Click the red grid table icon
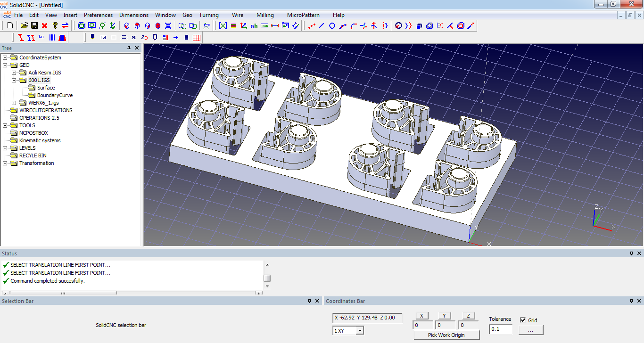Viewport: 644px width, 343px height. 197,37
